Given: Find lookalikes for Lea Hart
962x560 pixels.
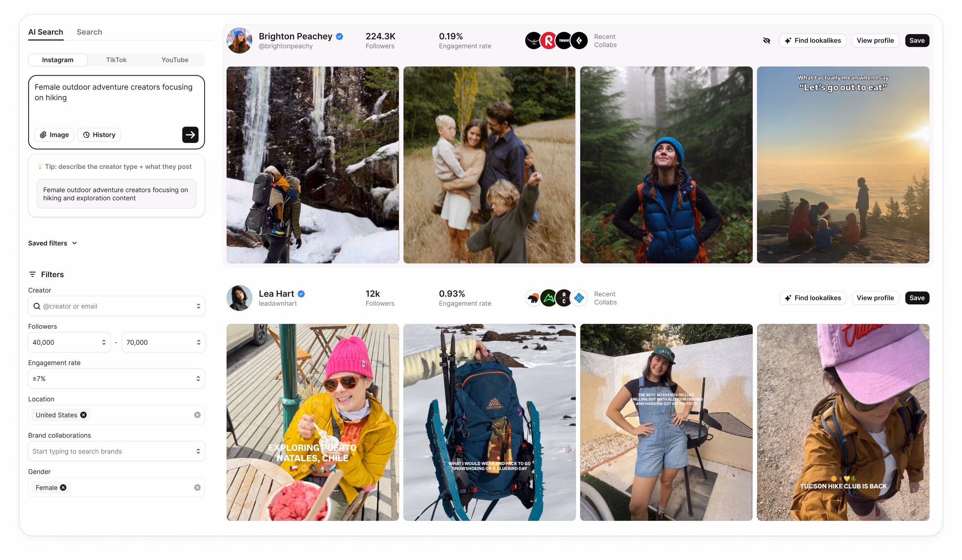Looking at the screenshot, I should coord(813,298).
